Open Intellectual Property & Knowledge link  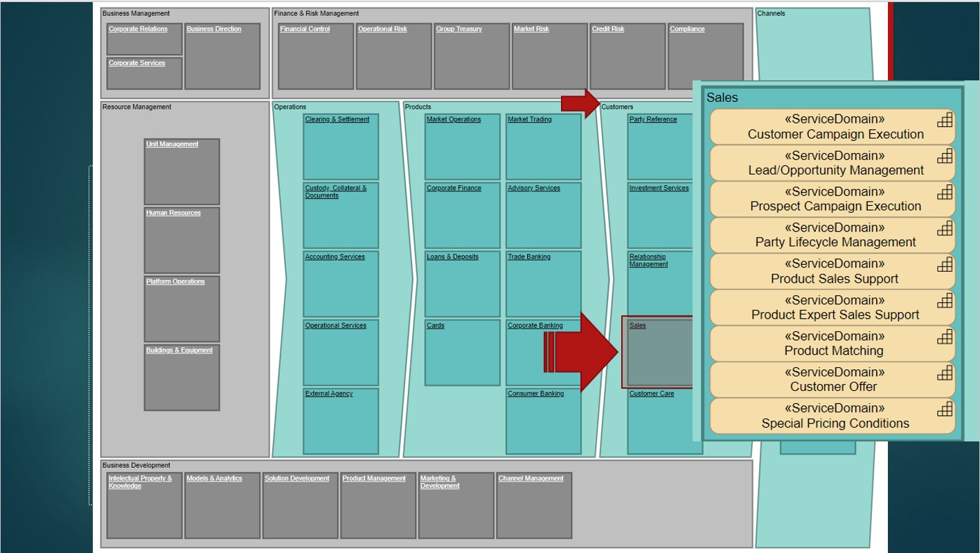[x=141, y=482]
